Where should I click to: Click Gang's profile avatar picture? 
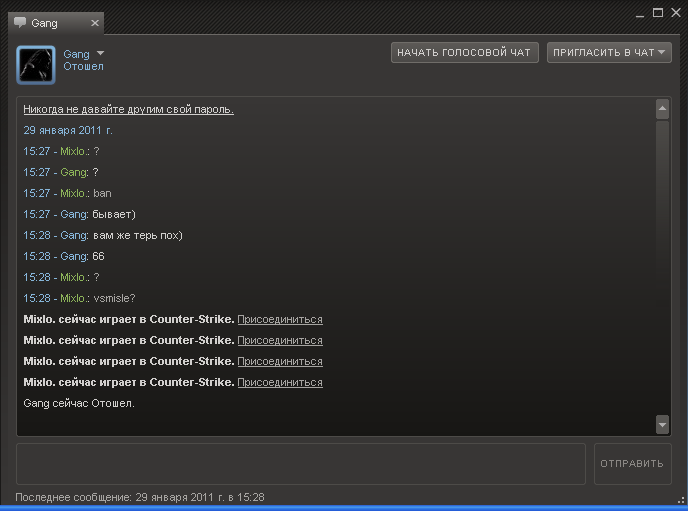pos(36,65)
